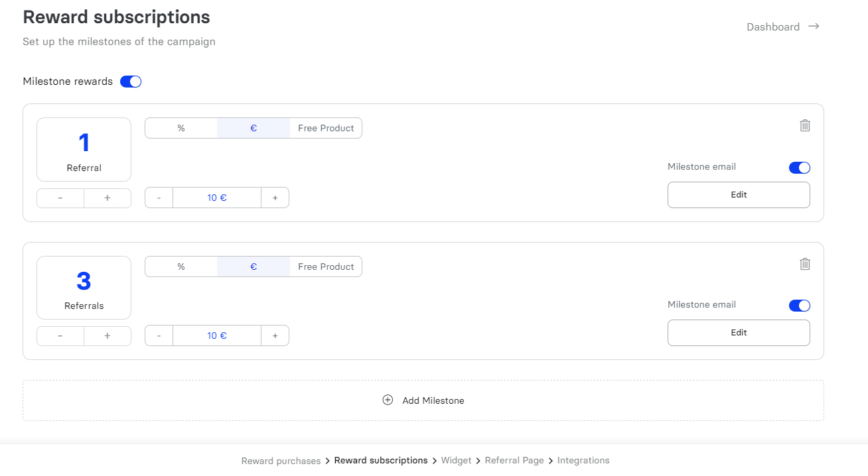Select Free Product reward in 3 Referrals milestone
Viewport: 868px width, 476px height.
pyautogui.click(x=326, y=267)
